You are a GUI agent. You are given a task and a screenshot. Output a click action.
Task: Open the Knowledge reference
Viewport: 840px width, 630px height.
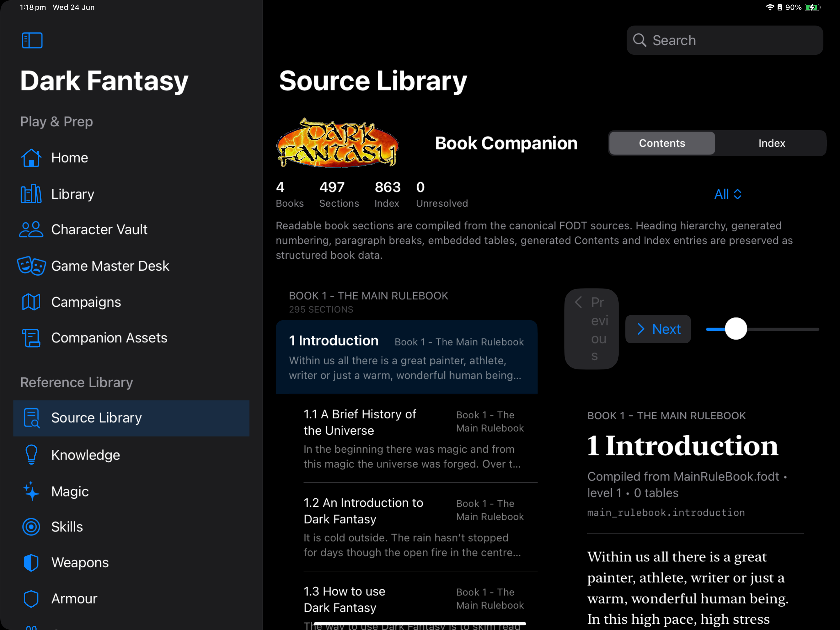pyautogui.click(x=131, y=455)
